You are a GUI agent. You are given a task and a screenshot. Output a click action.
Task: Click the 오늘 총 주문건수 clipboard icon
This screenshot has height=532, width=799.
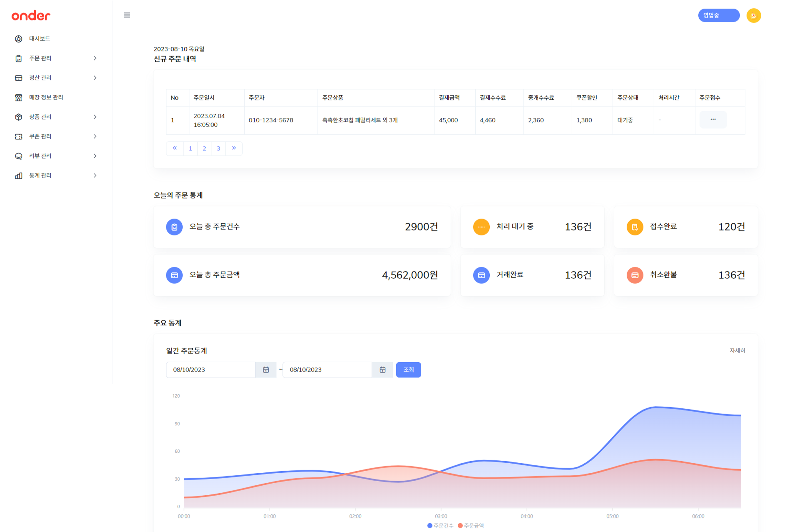tap(174, 227)
